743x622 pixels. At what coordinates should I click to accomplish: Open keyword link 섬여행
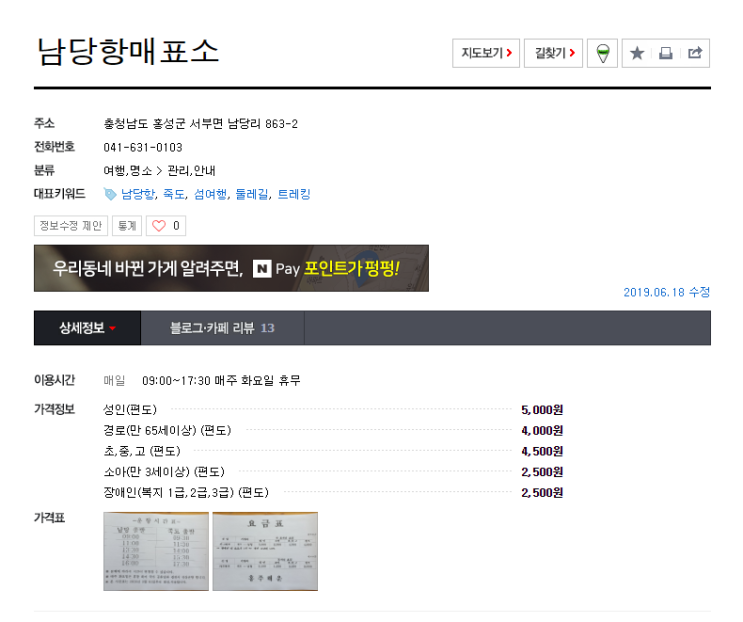click(210, 194)
